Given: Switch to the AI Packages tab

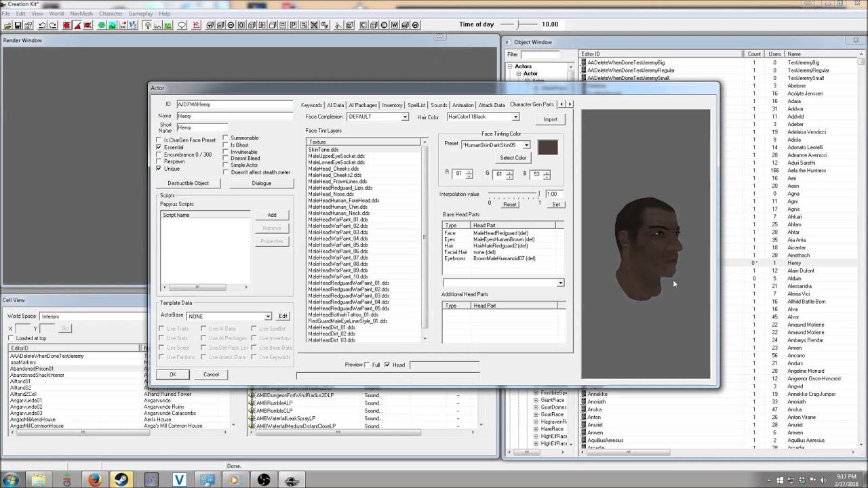Looking at the screenshot, I should pos(363,105).
